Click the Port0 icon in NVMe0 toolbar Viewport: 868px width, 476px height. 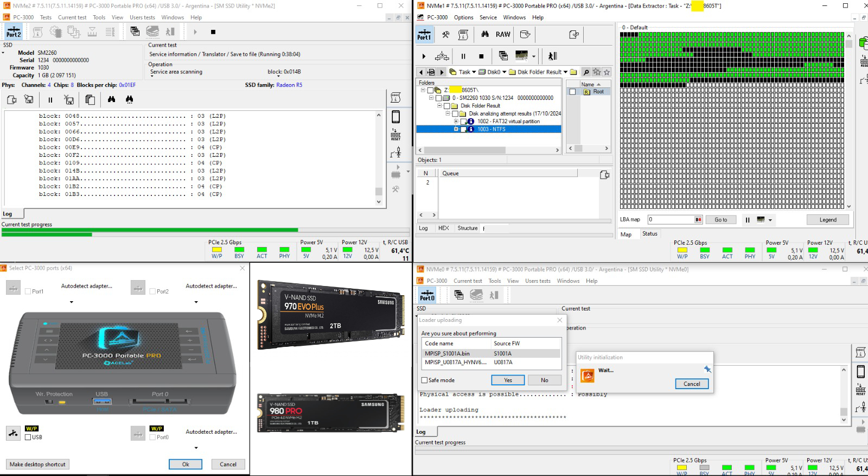coord(427,295)
